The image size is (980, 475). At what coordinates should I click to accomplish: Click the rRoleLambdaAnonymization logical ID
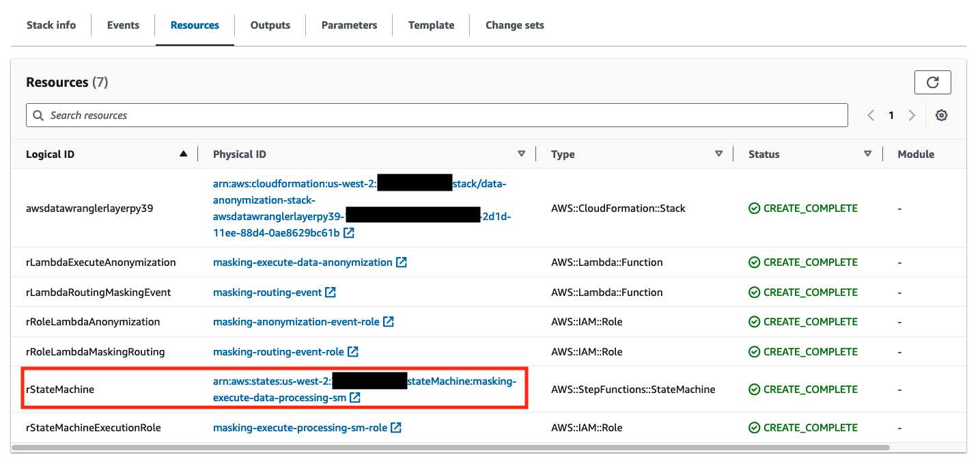point(93,322)
